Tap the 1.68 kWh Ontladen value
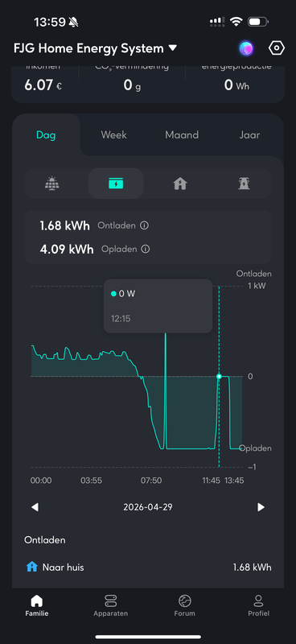 coord(65,225)
